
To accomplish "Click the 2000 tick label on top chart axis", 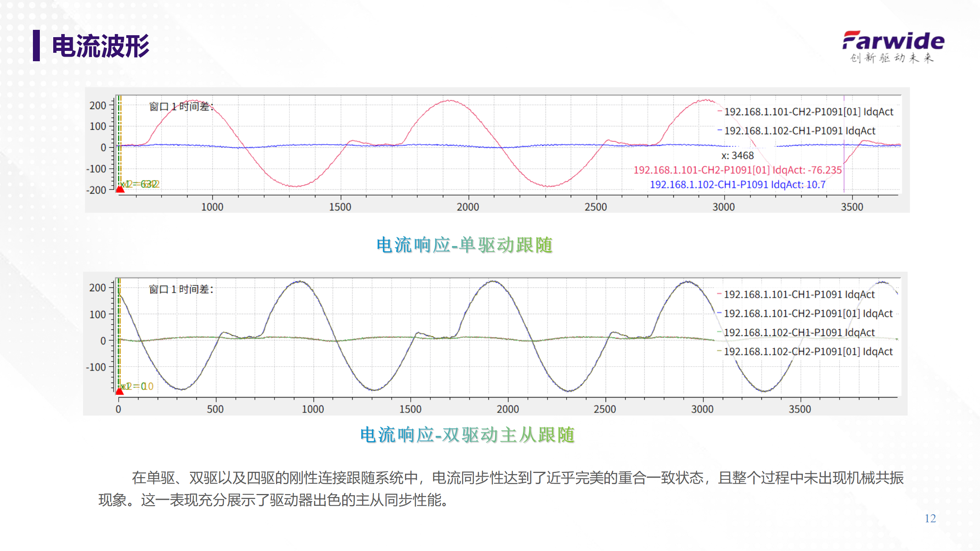I will [468, 207].
